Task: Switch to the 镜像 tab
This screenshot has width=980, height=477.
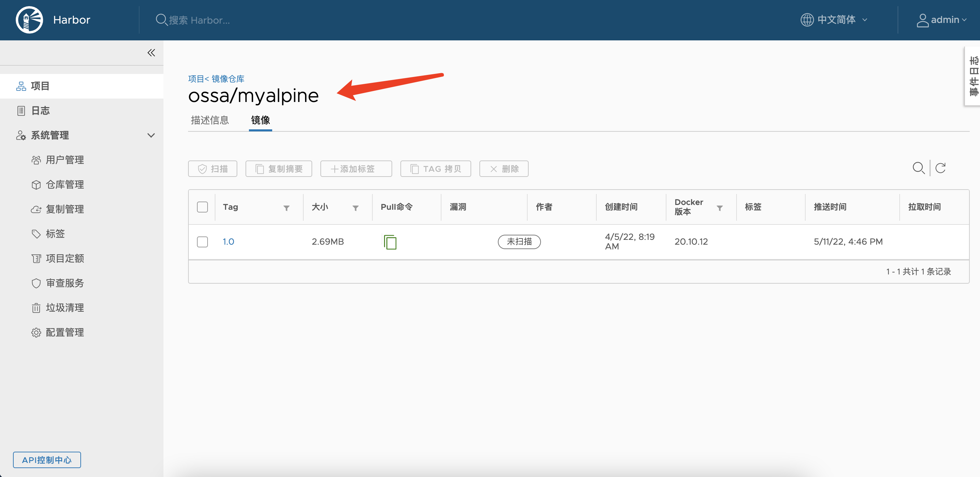Action: click(260, 120)
